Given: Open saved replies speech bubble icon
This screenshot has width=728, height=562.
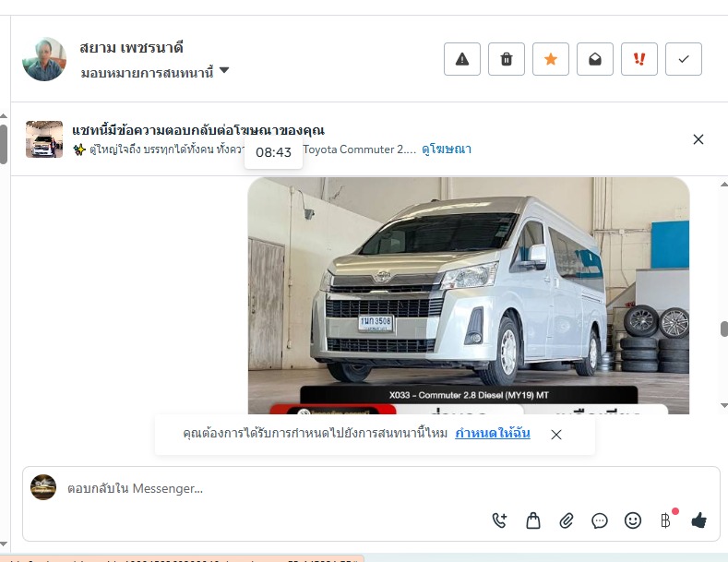Looking at the screenshot, I should [600, 520].
